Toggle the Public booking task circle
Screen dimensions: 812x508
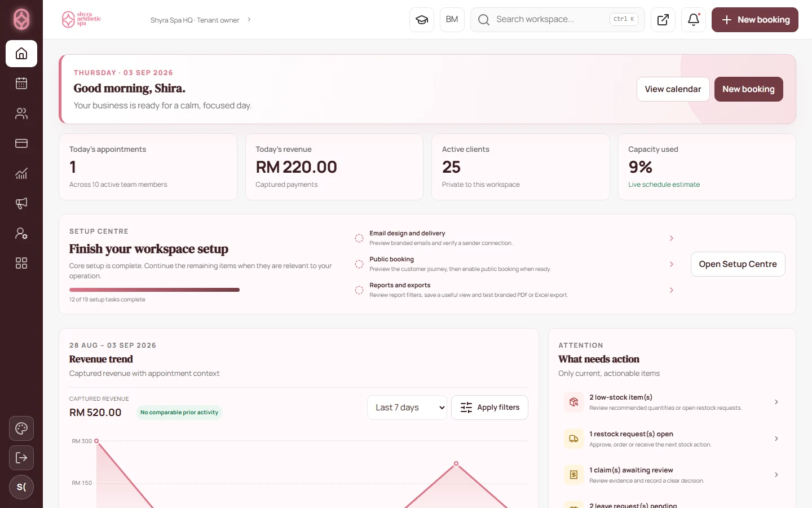click(359, 264)
